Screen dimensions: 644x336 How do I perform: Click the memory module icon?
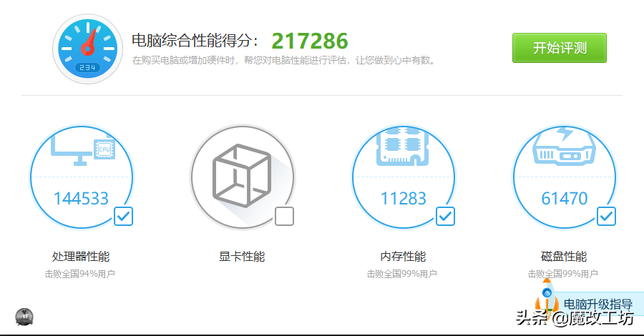coord(402,147)
